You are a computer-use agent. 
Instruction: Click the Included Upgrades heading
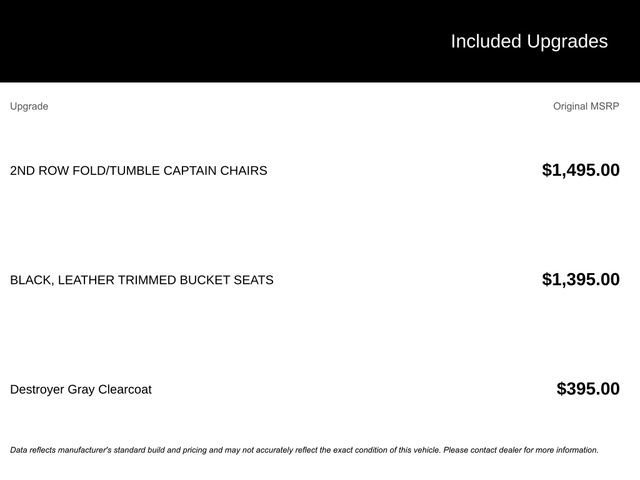[x=528, y=41]
